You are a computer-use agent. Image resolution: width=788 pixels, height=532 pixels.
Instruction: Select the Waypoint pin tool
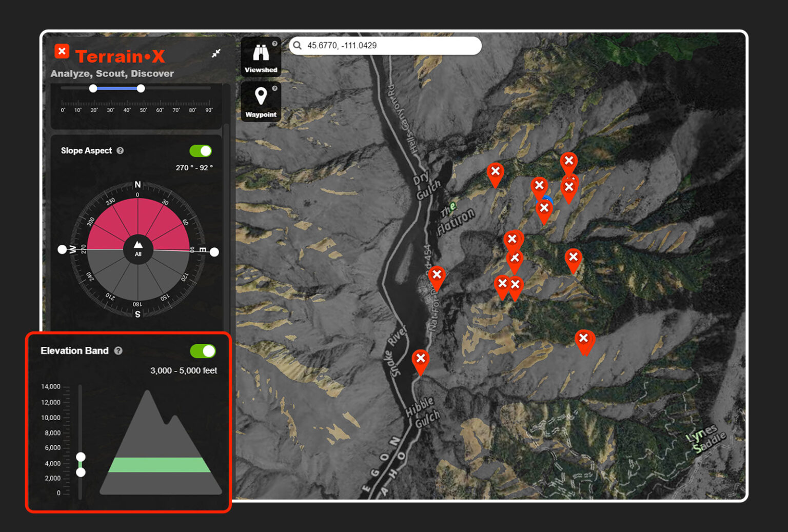pyautogui.click(x=261, y=101)
